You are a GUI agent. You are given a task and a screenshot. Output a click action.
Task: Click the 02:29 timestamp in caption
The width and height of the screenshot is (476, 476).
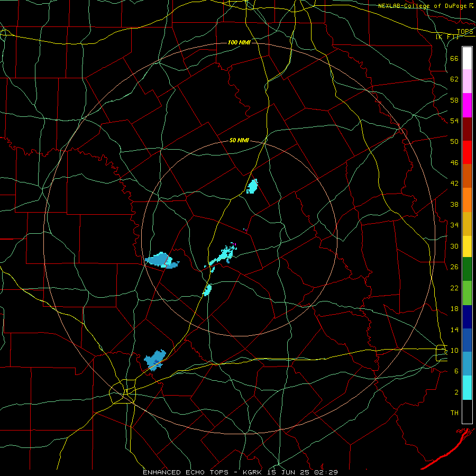pyautogui.click(x=325, y=472)
